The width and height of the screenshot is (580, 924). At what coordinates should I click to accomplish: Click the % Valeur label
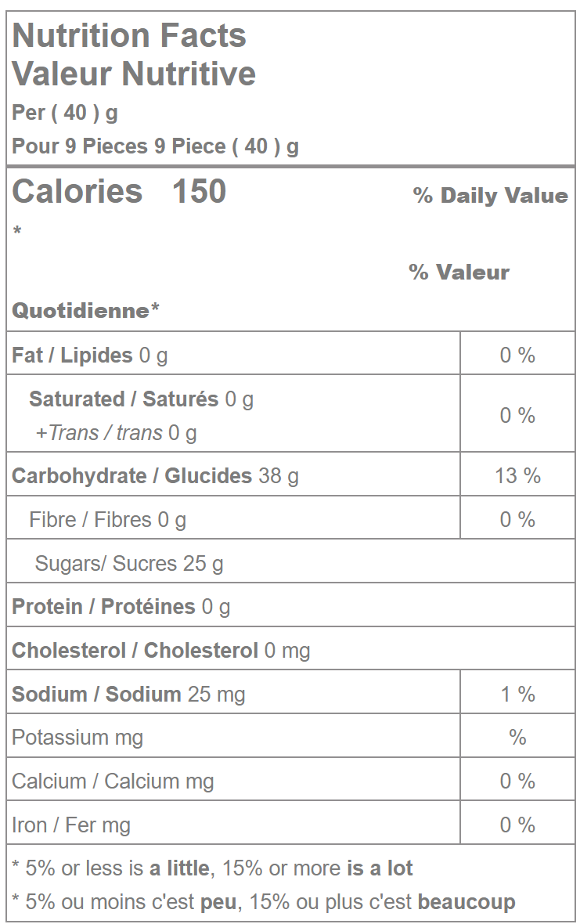[x=459, y=273]
